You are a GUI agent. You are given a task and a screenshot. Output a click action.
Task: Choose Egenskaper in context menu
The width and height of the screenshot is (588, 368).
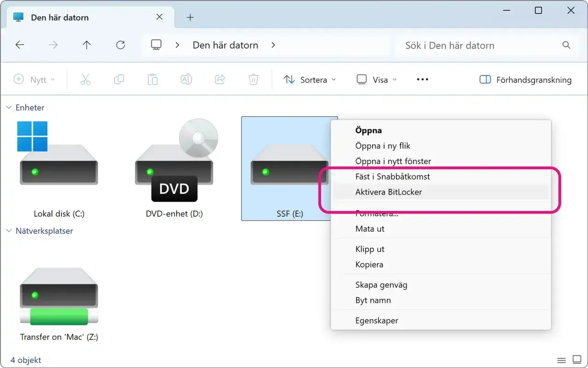point(441,321)
